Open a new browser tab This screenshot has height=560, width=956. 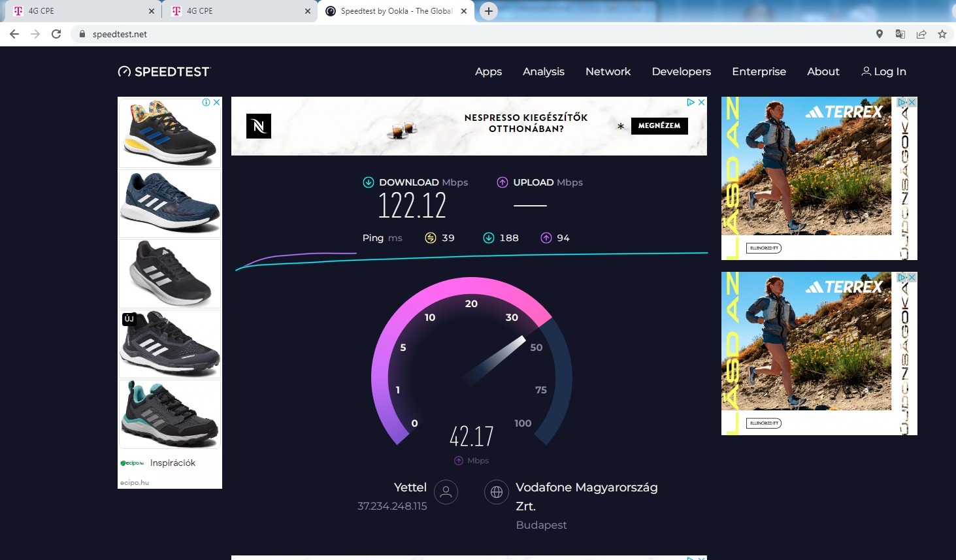[x=489, y=11]
